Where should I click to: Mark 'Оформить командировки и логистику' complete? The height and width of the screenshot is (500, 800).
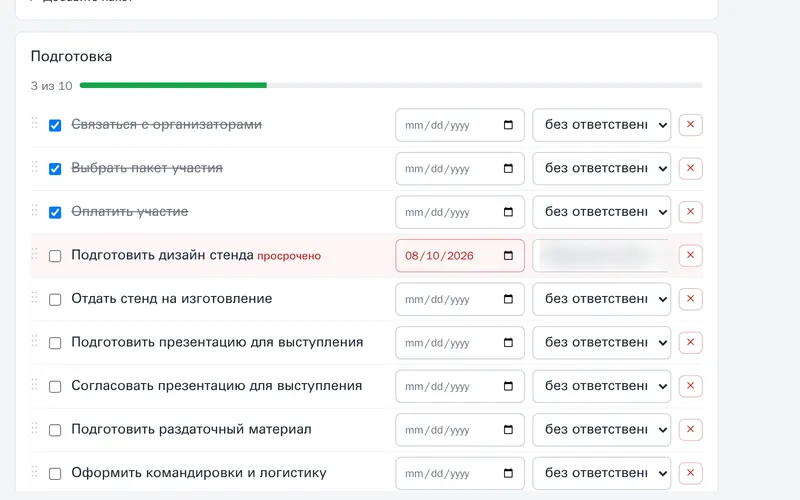[55, 473]
